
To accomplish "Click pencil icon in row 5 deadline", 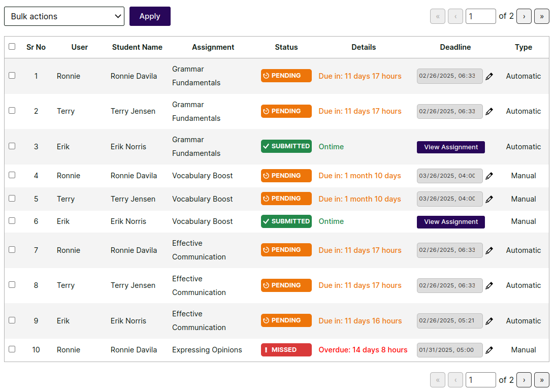I will click(489, 199).
